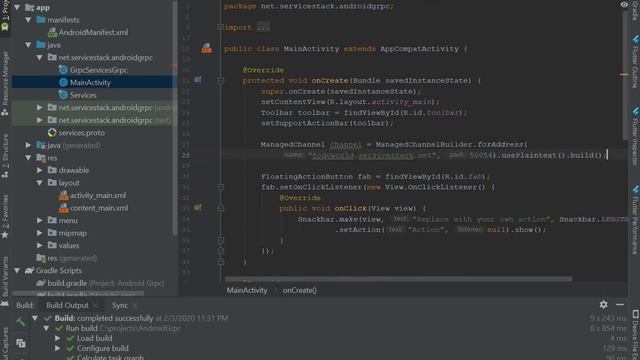Expand java (generated) folder
Viewport: 640px width, 360px height.
pos(28,145)
